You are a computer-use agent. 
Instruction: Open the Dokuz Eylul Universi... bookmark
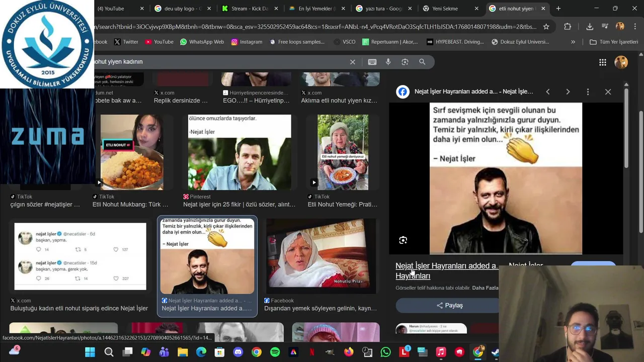tap(520, 42)
